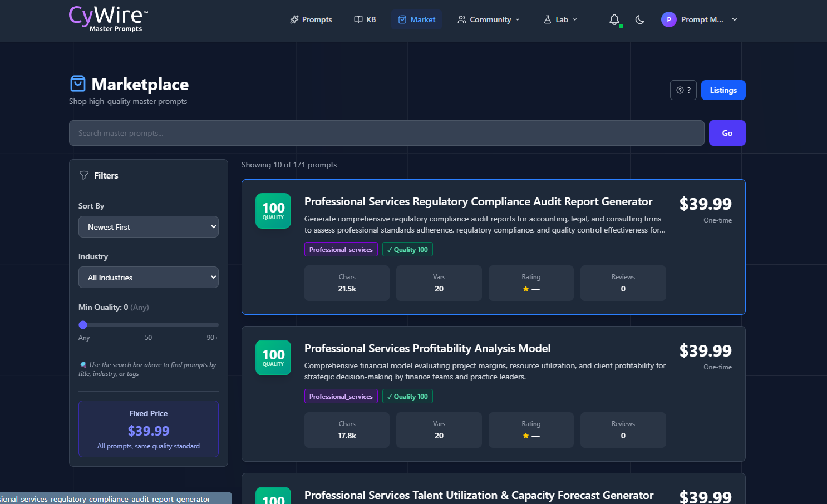
Task: Click the search hint text in Filters
Action: pyautogui.click(x=147, y=369)
